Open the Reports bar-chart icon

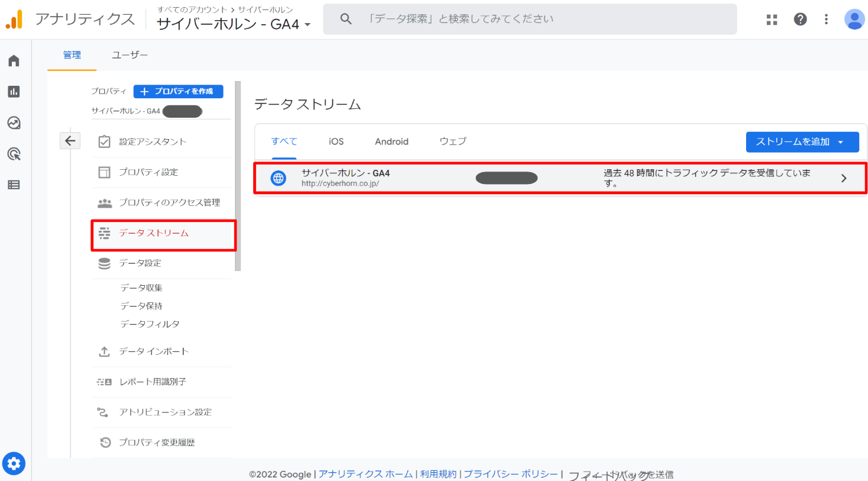(14, 92)
